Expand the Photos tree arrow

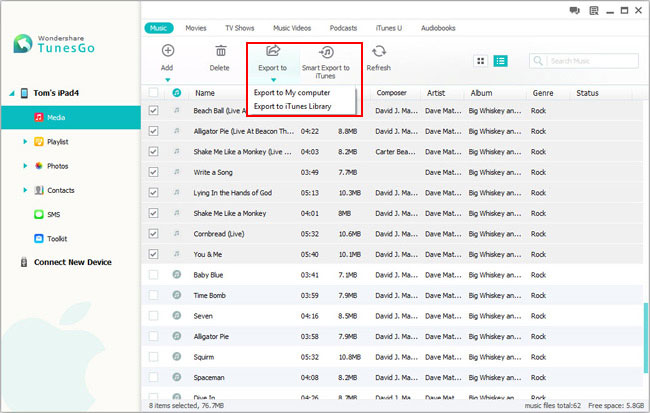point(25,166)
